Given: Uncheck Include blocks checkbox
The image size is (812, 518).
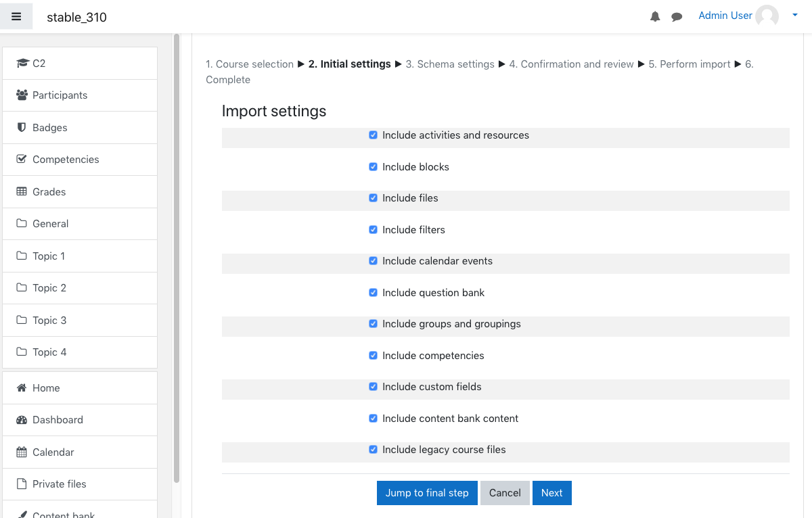Looking at the screenshot, I should (x=373, y=166).
